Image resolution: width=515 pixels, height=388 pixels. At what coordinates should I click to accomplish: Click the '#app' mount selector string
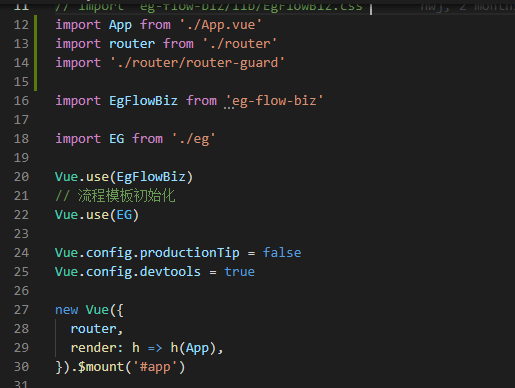155,367
